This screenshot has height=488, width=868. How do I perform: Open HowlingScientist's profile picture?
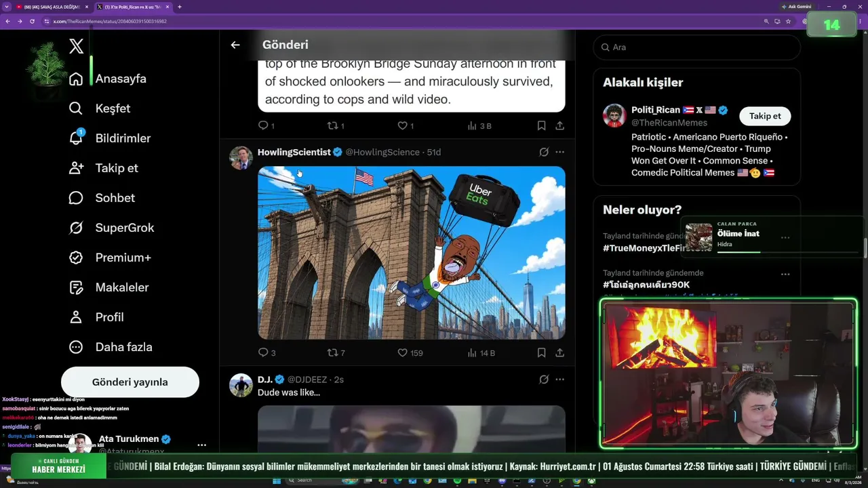tap(241, 158)
